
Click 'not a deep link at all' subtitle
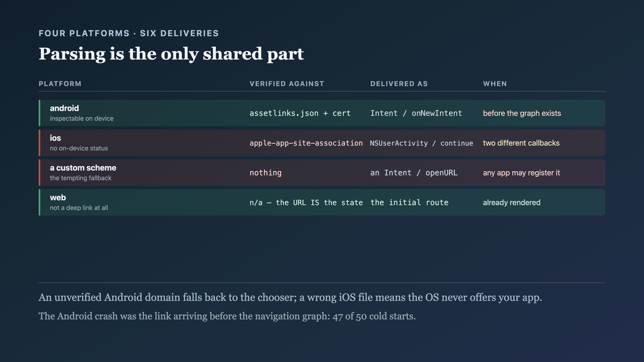[x=79, y=208]
